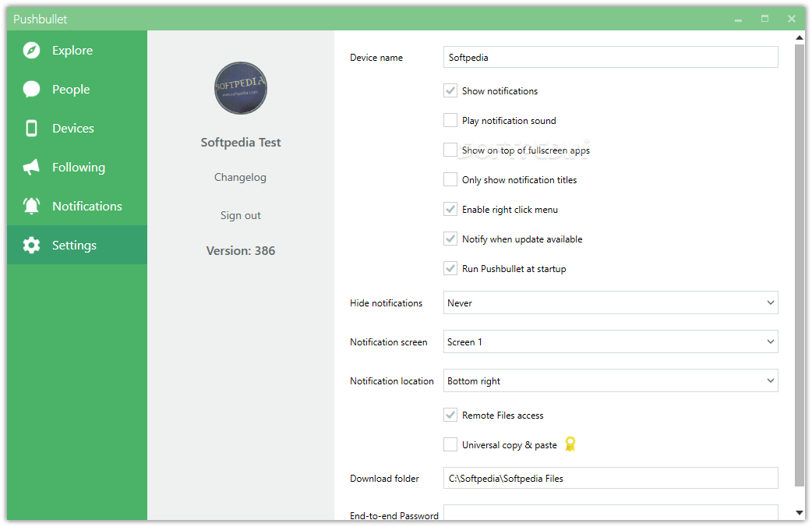Open the Following section

pyautogui.click(x=77, y=167)
